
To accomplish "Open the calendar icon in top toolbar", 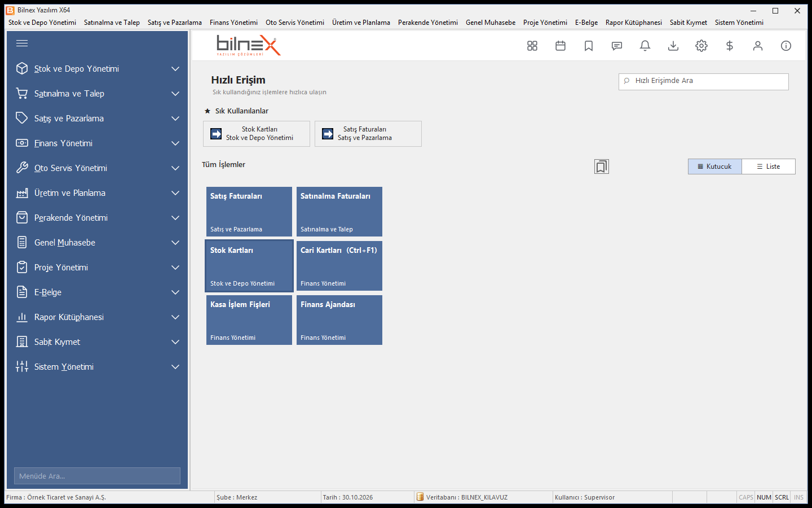I will point(561,46).
